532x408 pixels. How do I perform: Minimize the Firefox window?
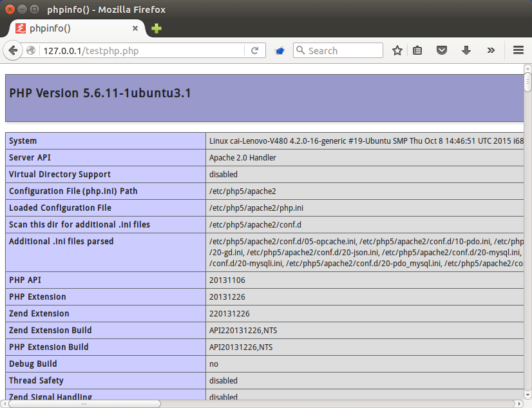click(22, 9)
